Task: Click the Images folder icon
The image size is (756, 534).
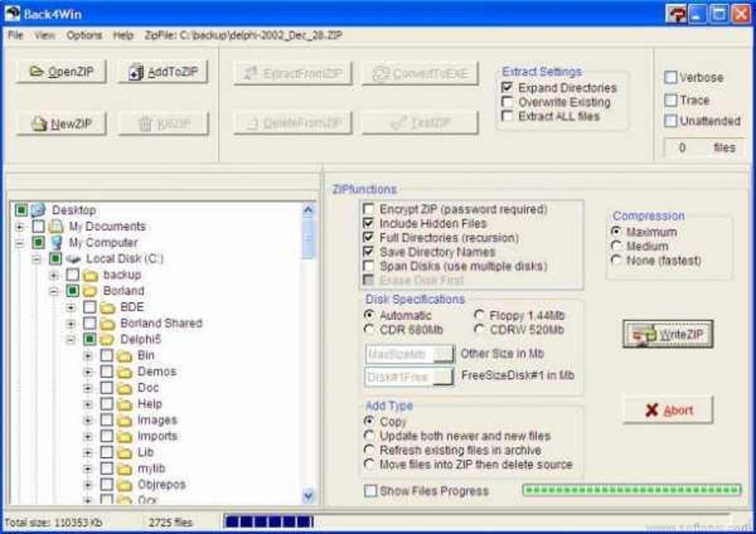Action: (x=125, y=420)
